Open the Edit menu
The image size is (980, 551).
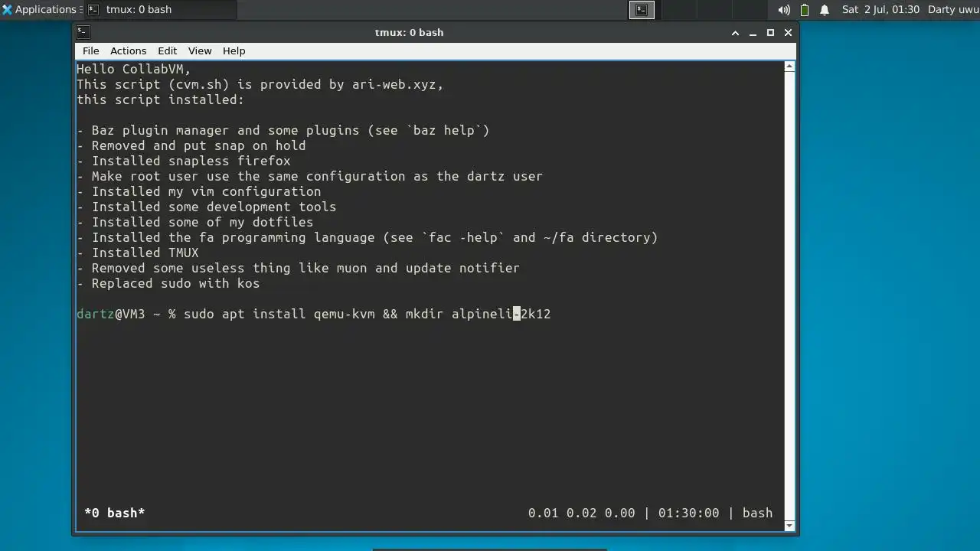[x=167, y=51]
